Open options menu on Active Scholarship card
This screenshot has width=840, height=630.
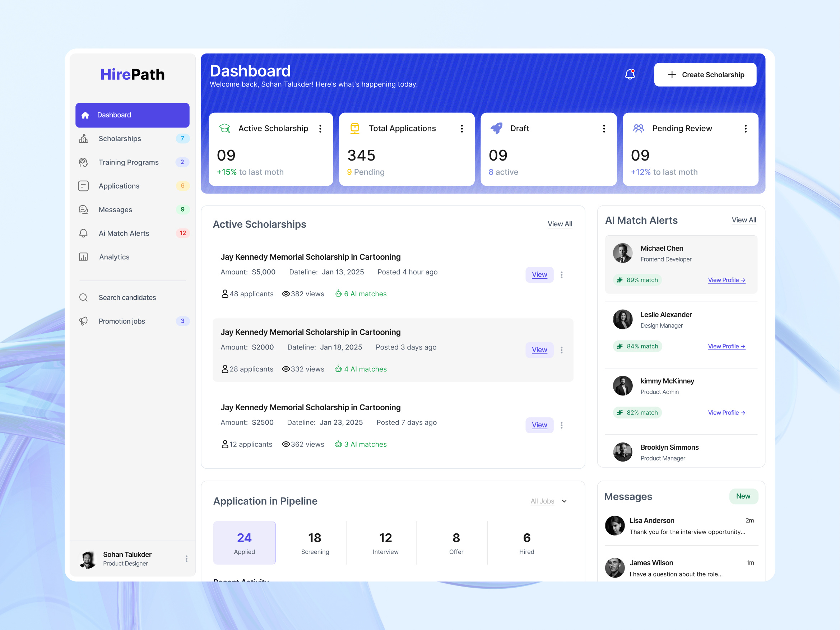[320, 128]
